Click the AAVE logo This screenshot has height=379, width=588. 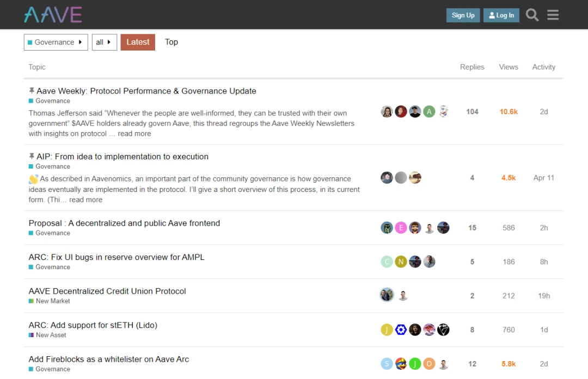click(53, 15)
